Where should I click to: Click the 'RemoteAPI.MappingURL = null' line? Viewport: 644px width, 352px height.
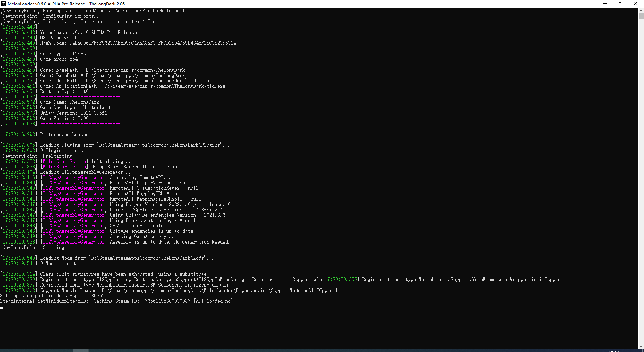92,193
